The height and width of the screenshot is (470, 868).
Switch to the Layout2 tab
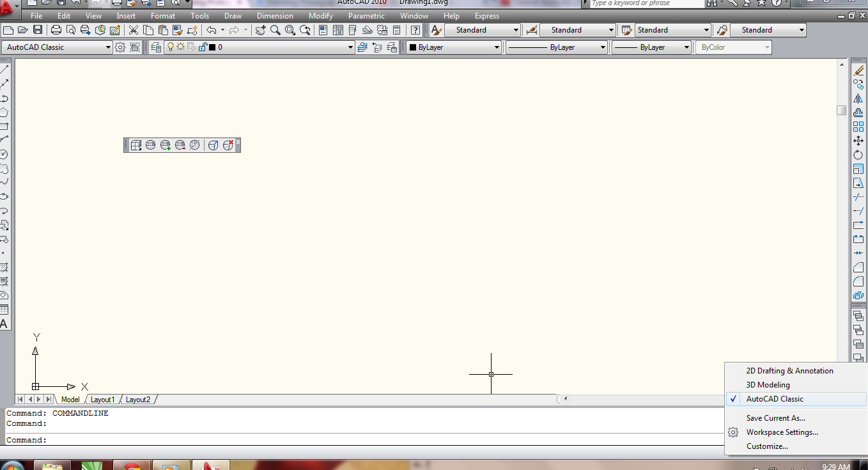tap(138, 400)
